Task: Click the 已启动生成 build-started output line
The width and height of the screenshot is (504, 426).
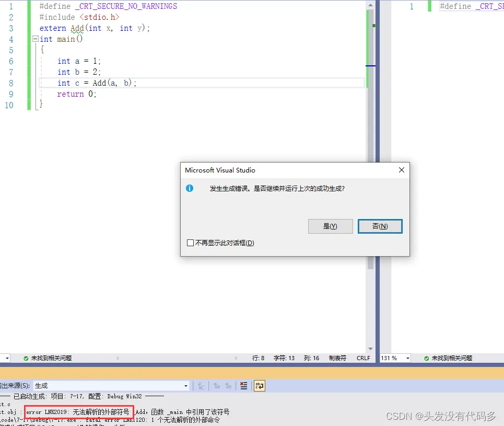Action: [82, 396]
